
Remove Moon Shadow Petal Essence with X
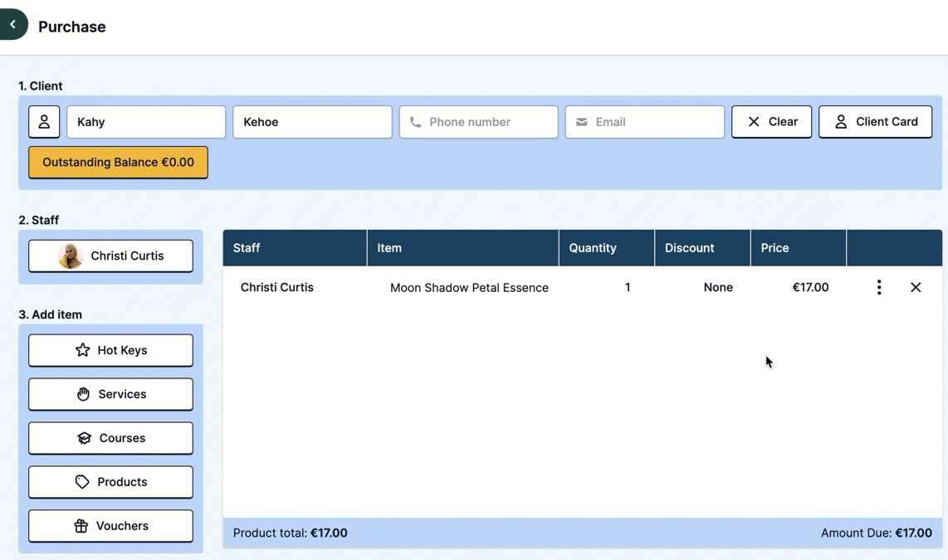coord(916,288)
